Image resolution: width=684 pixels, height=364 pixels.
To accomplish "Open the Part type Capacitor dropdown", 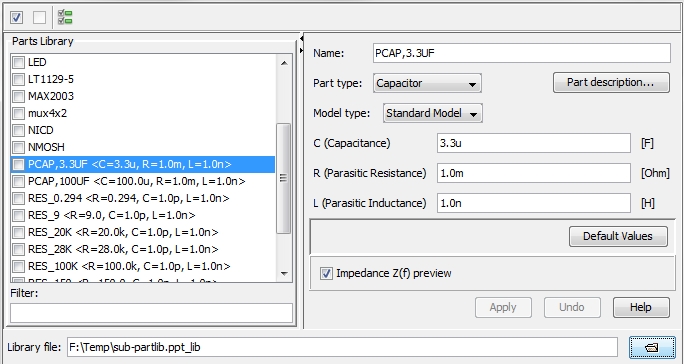I will (427, 83).
